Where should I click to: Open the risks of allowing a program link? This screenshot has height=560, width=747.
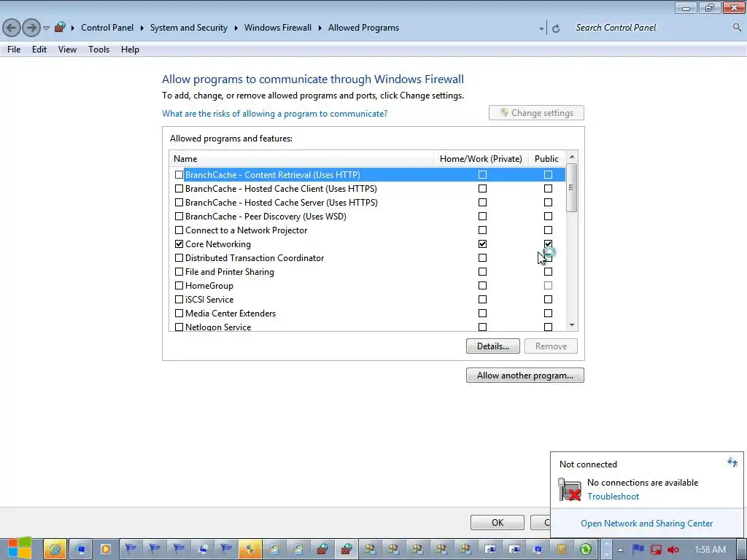pos(274,114)
